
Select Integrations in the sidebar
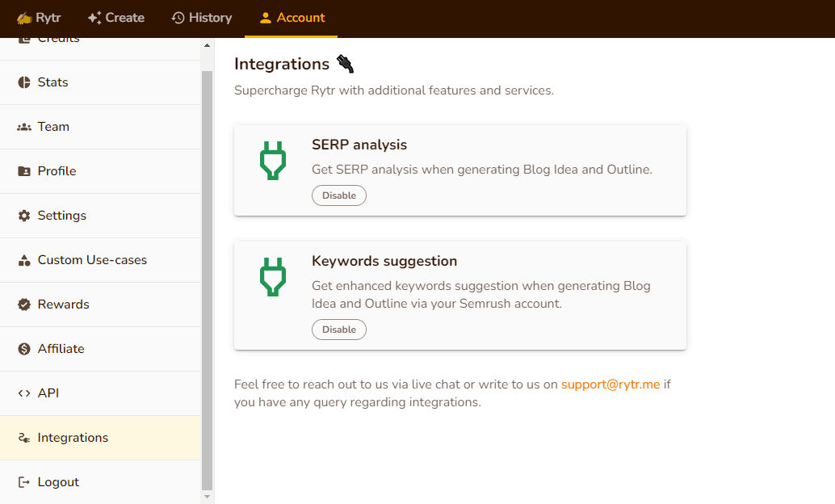73,437
